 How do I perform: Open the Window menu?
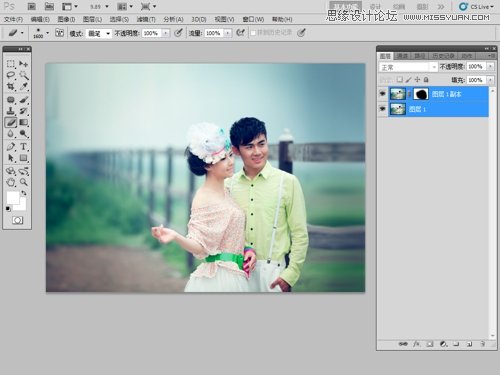pos(253,19)
